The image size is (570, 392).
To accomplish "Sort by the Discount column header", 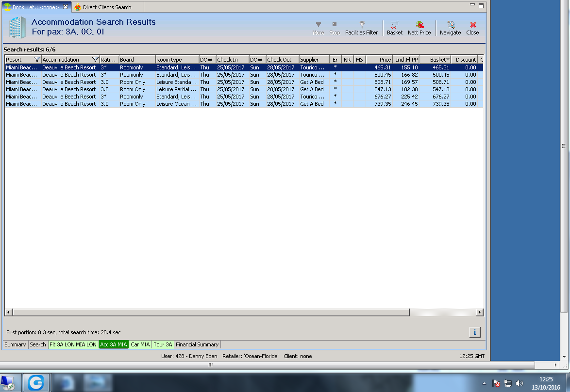I will pos(465,60).
